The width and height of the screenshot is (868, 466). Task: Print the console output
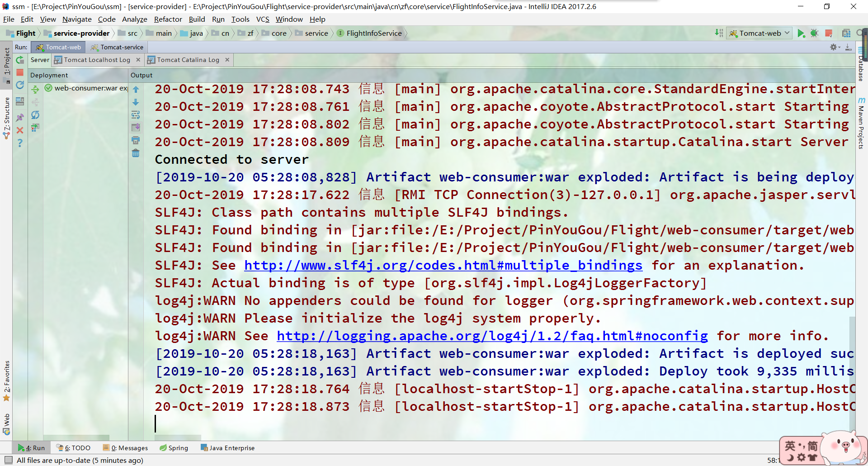coord(136,140)
